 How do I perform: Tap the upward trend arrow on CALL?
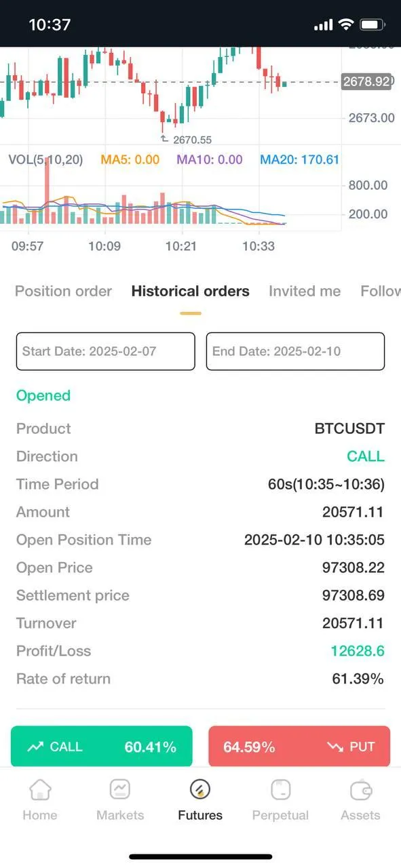pos(35,747)
